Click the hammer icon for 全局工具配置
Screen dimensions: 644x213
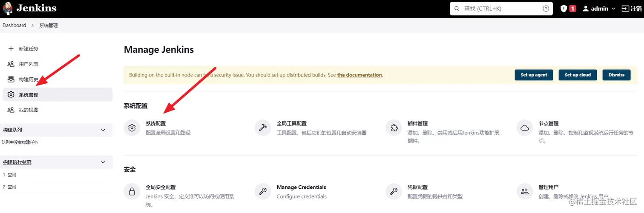pyautogui.click(x=263, y=128)
